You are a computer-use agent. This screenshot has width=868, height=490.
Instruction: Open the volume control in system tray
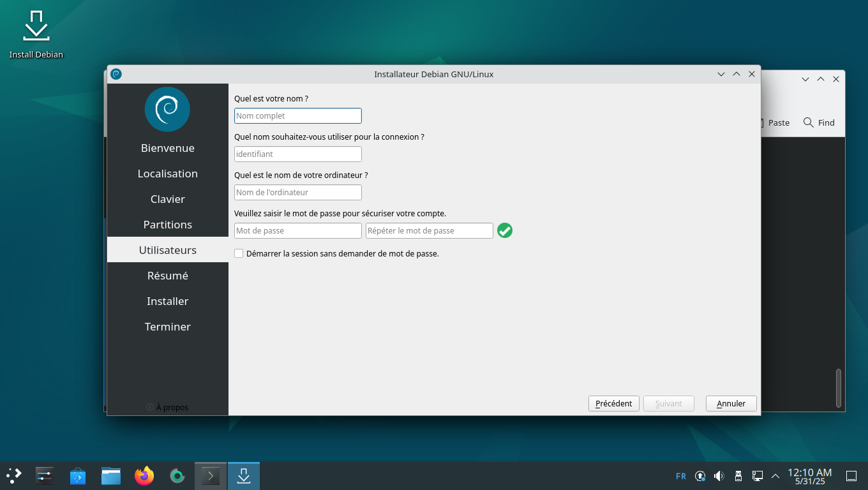point(719,476)
